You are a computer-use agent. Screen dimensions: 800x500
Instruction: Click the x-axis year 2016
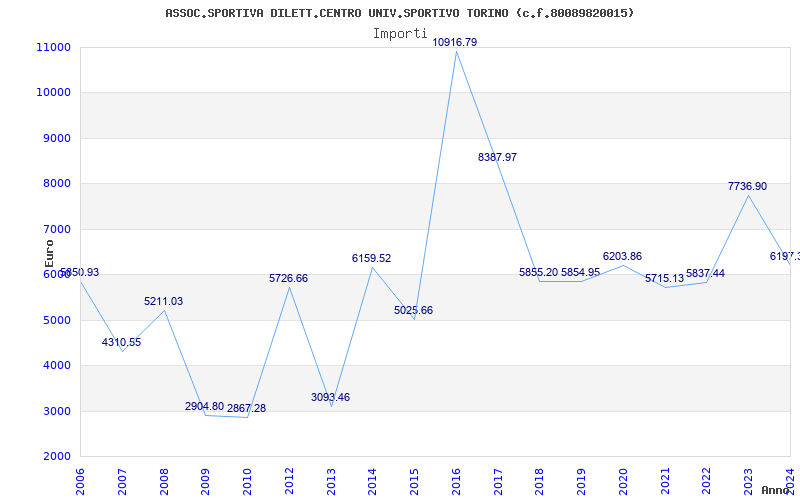tap(456, 482)
